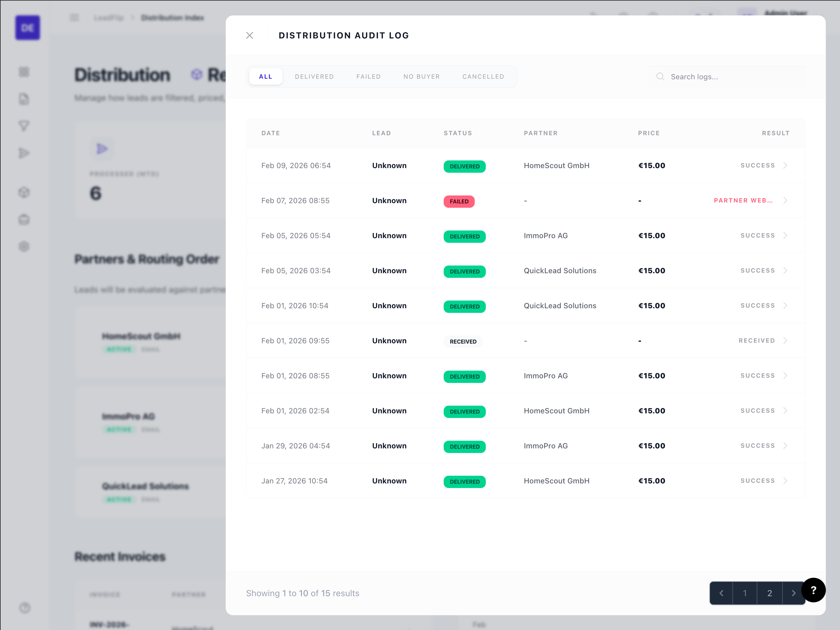Click the magnifier icon in the search field
840x630 pixels.
point(660,76)
